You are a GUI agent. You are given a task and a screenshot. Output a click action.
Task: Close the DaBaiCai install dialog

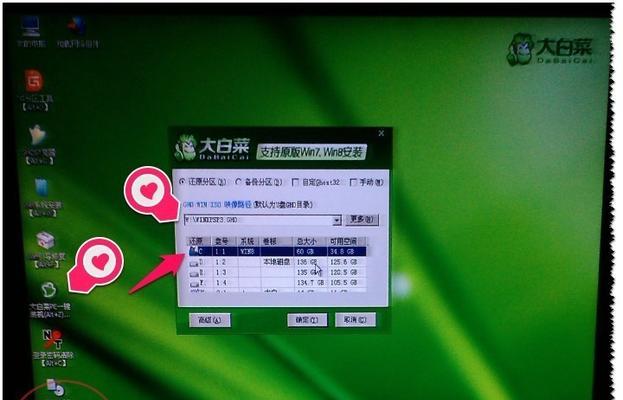click(381, 133)
